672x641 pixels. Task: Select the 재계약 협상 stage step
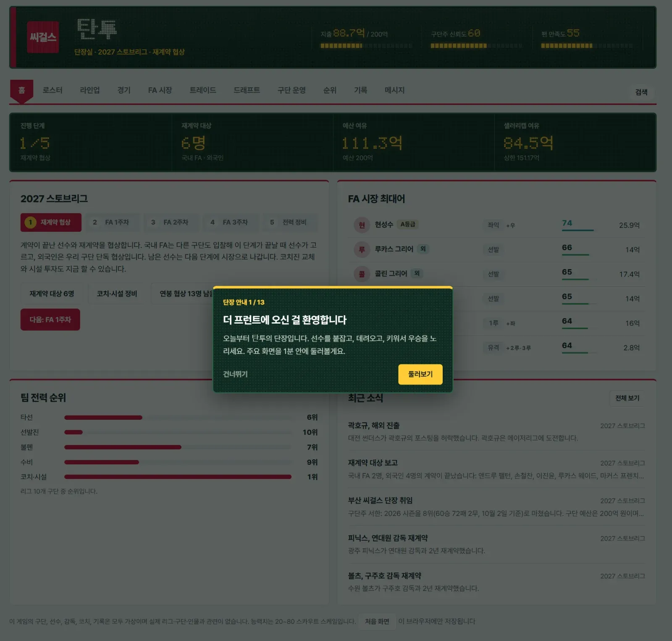[x=51, y=222]
